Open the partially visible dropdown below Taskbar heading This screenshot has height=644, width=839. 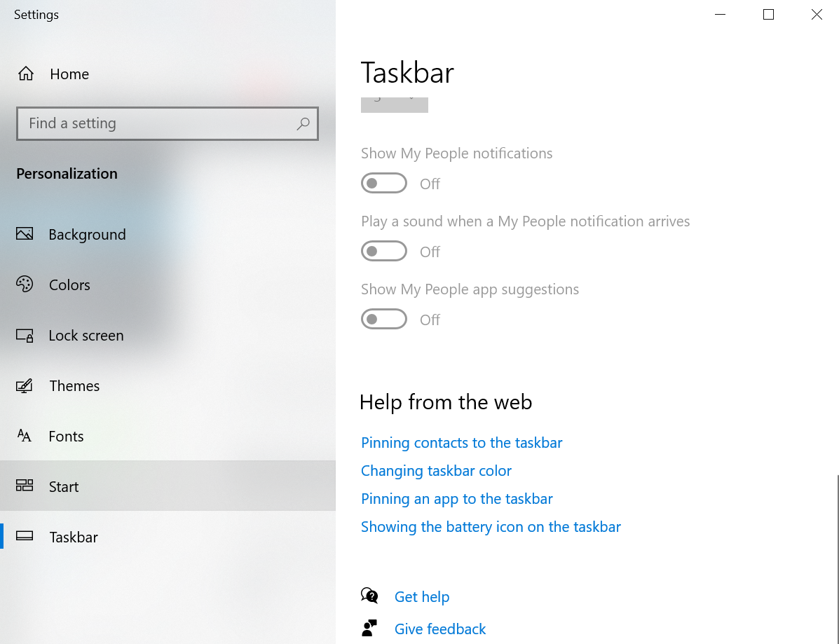click(x=394, y=102)
